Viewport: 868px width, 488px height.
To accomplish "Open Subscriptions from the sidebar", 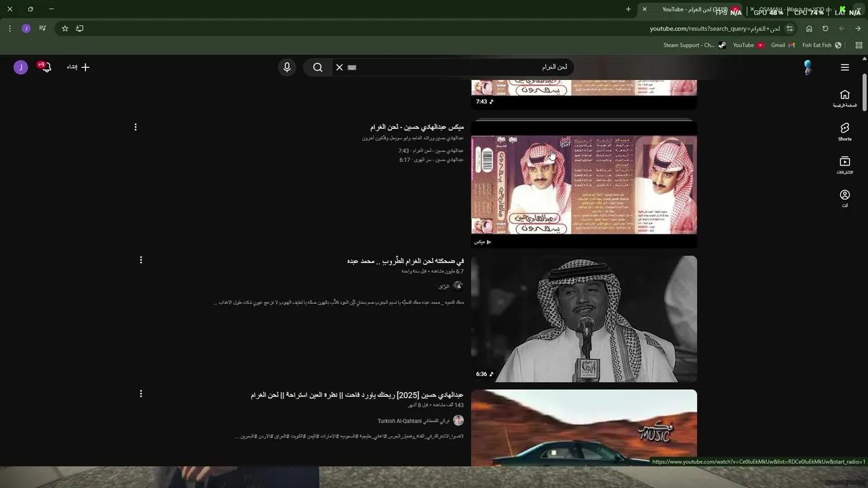I will (x=845, y=165).
